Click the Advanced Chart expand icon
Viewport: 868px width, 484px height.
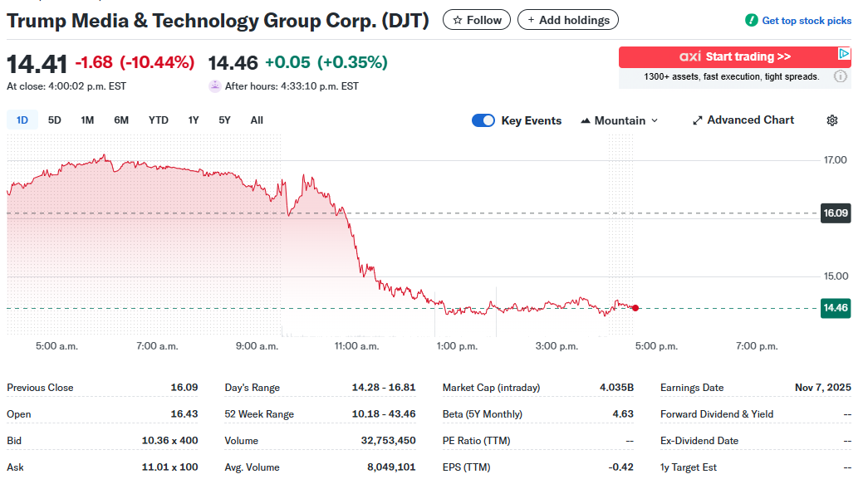pyautogui.click(x=698, y=120)
